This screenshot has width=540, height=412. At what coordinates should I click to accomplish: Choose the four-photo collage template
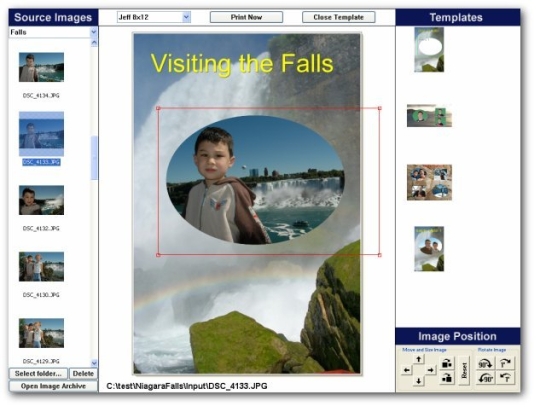point(429,182)
